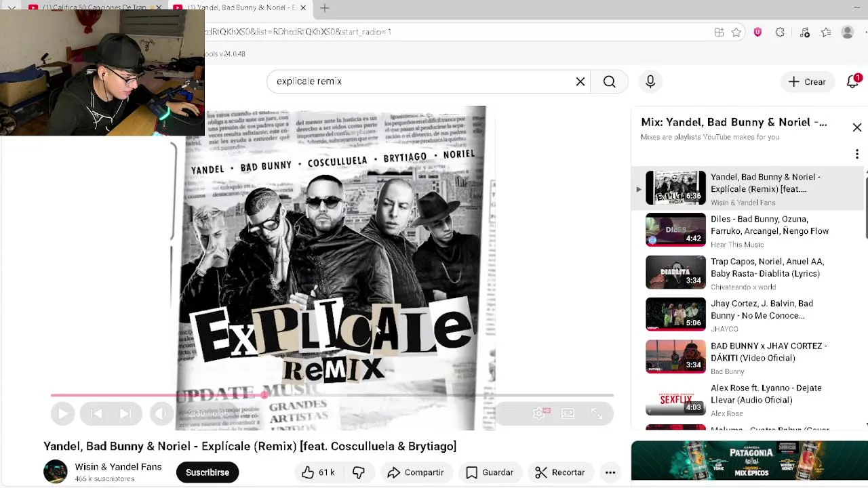
Task: Enter fullscreen mode in the player
Action: point(597,413)
